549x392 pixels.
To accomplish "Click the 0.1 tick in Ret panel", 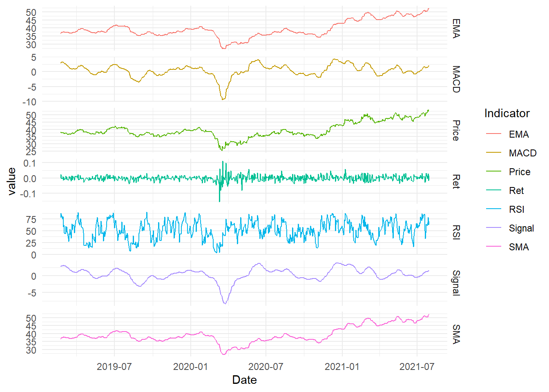I will (29, 163).
